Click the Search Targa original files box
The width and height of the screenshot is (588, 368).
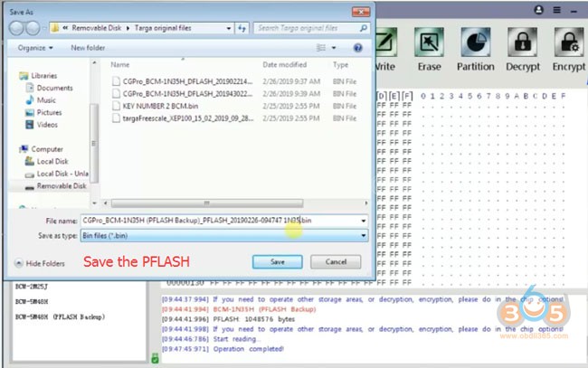pyautogui.click(x=307, y=28)
